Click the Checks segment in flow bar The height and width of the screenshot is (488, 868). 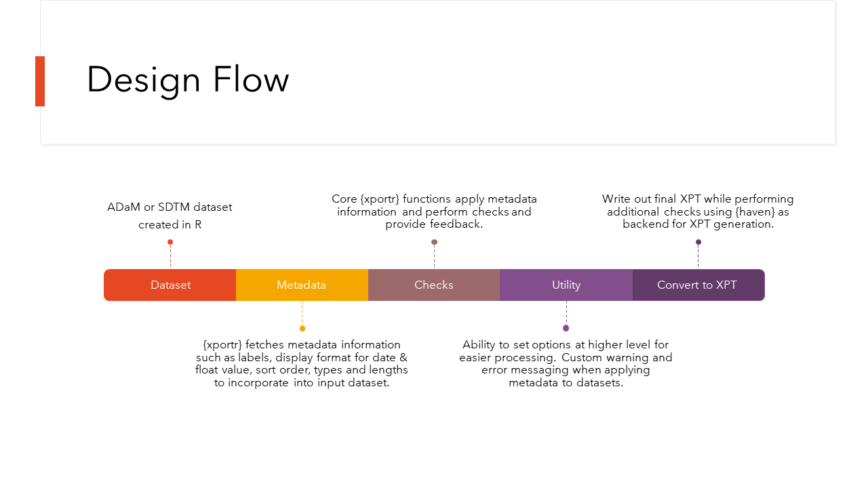(434, 285)
